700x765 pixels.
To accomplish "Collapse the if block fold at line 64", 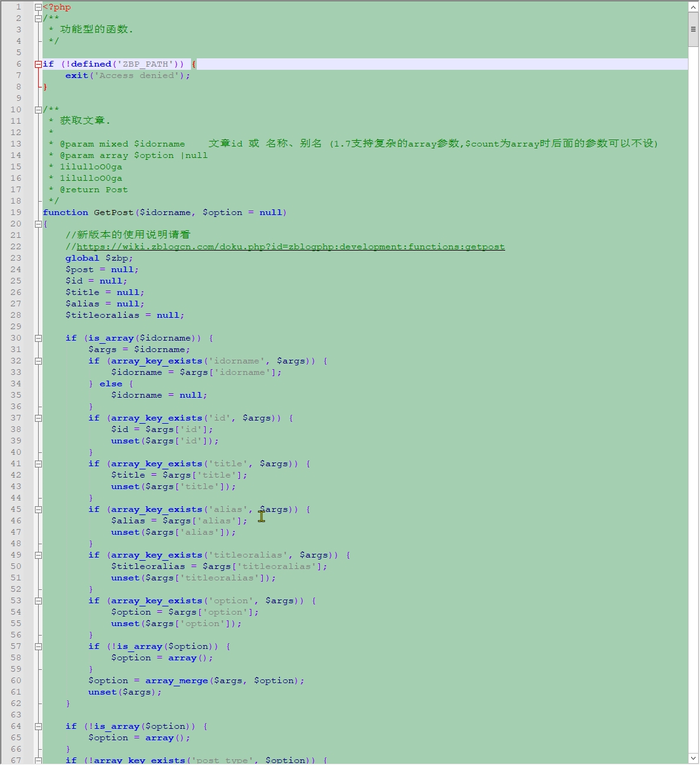I will [x=38, y=726].
